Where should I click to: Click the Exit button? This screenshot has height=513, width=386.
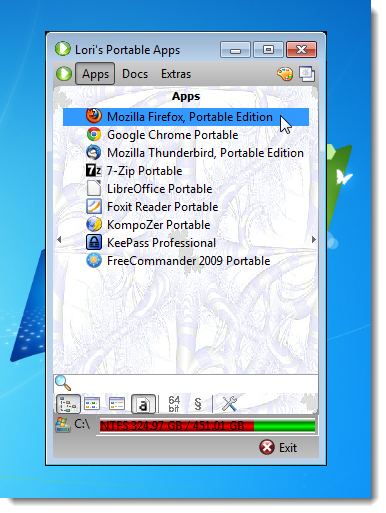278,448
